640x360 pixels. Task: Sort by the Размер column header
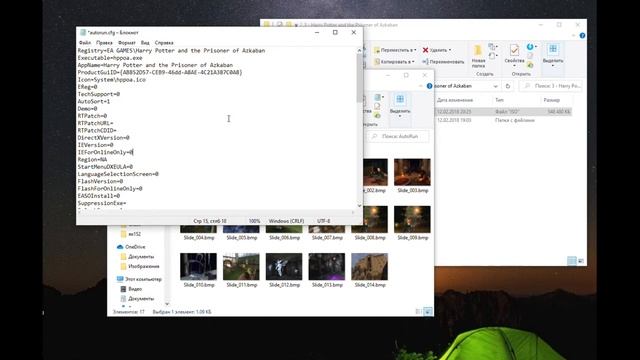pyautogui.click(x=551, y=100)
